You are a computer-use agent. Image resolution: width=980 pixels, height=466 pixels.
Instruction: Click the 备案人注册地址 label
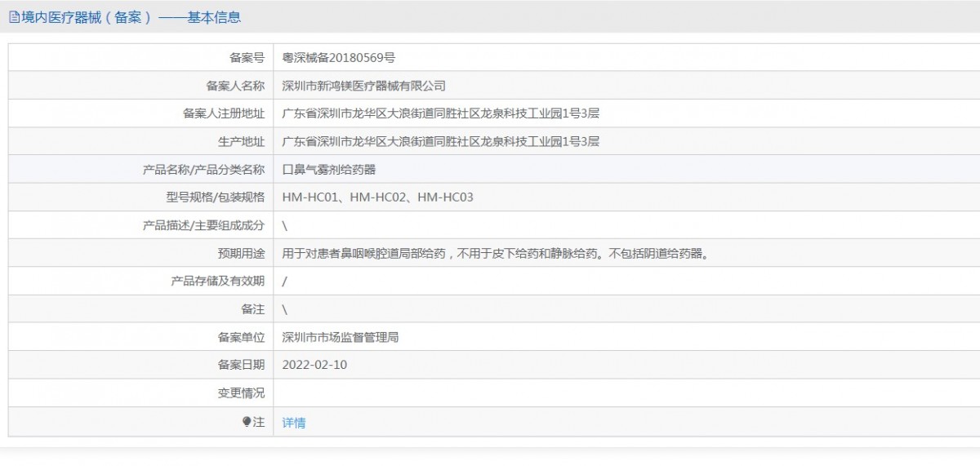(x=224, y=113)
